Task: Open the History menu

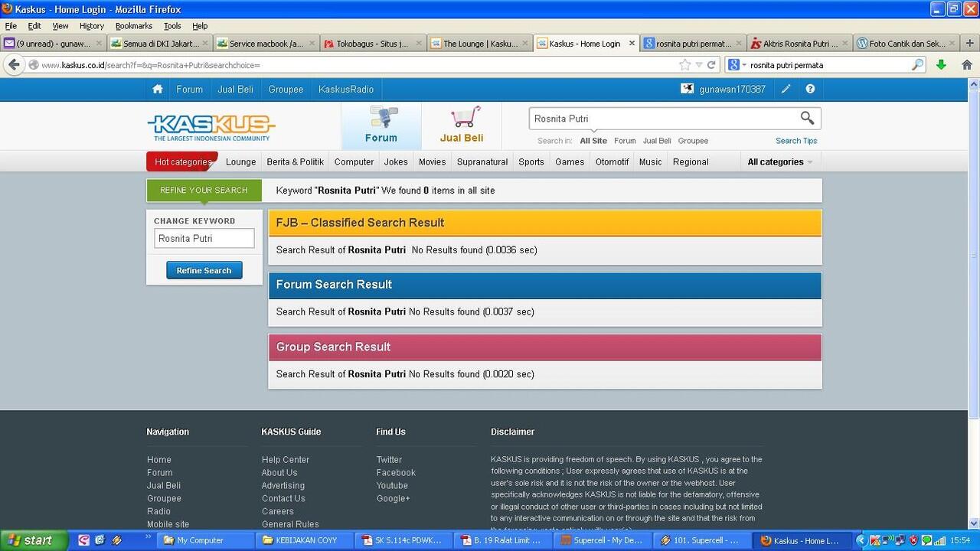Action: pos(92,26)
